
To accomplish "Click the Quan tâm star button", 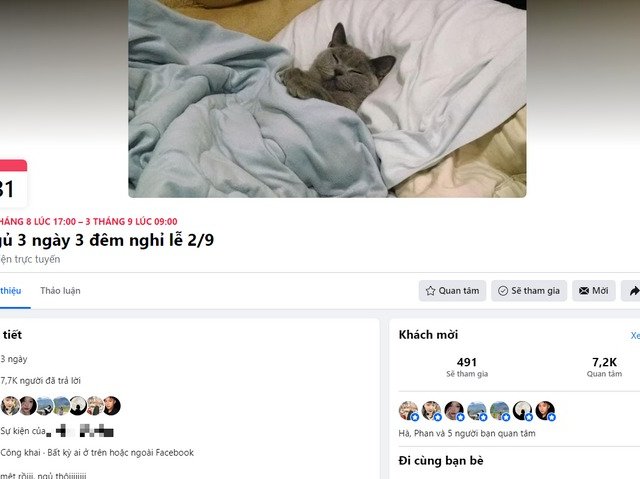I will point(452,291).
